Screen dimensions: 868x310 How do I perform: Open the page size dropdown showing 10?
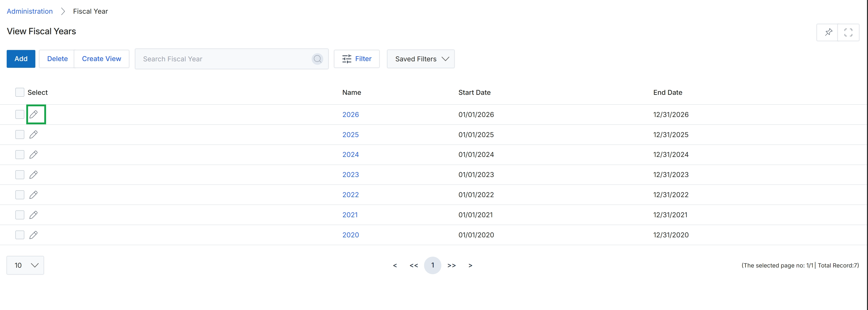pyautogui.click(x=25, y=265)
